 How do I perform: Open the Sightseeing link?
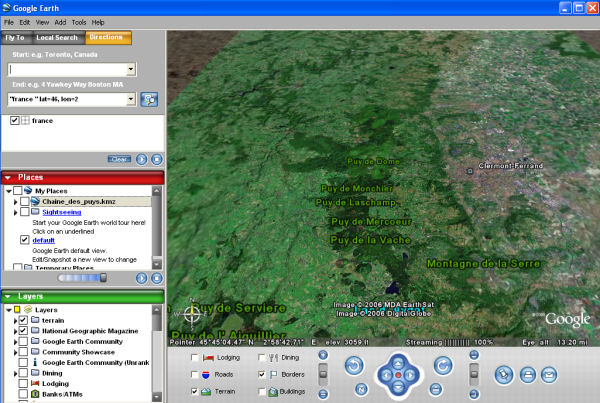coord(62,212)
